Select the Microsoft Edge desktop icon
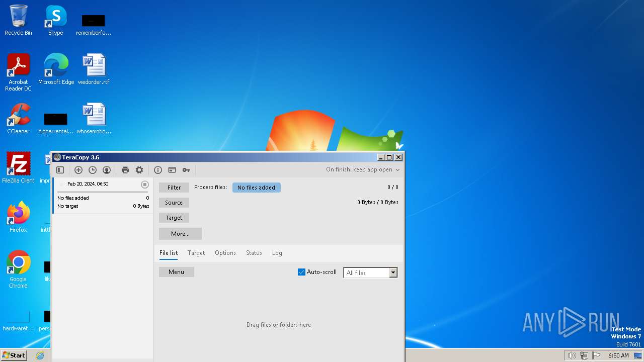Viewport: 644px width, 362px height. (56, 69)
